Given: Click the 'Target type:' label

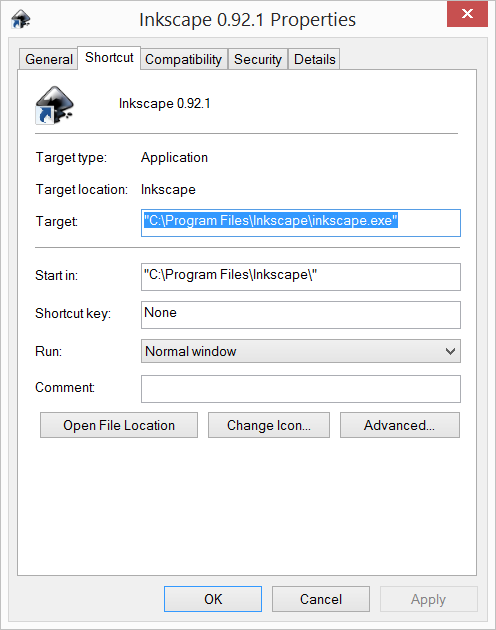Looking at the screenshot, I should tap(71, 158).
